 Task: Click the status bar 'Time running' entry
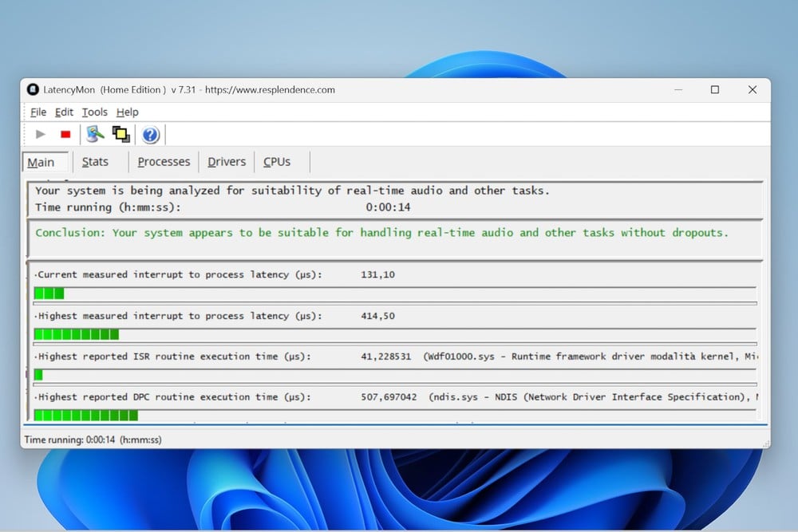[x=93, y=440]
